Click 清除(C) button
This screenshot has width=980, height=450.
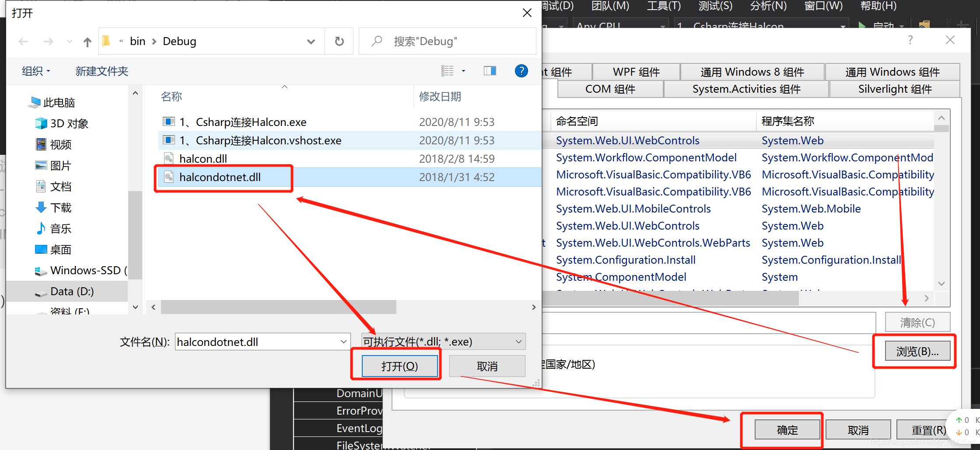coord(917,322)
